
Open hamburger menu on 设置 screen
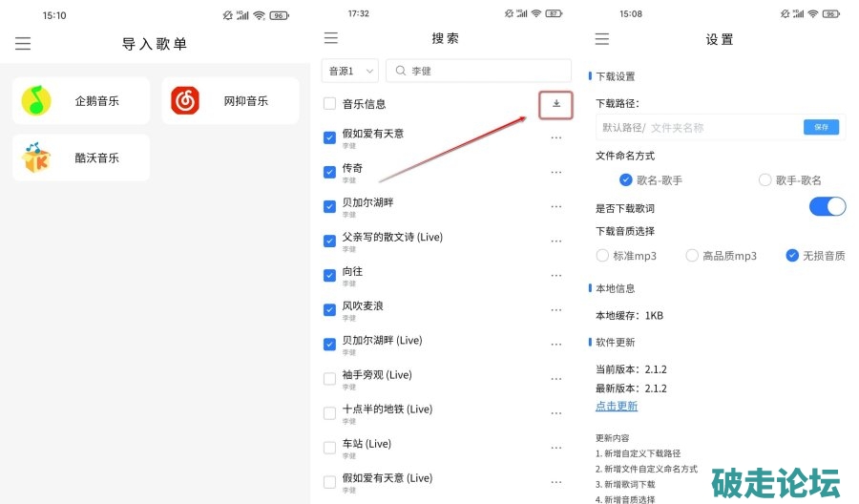click(x=601, y=39)
